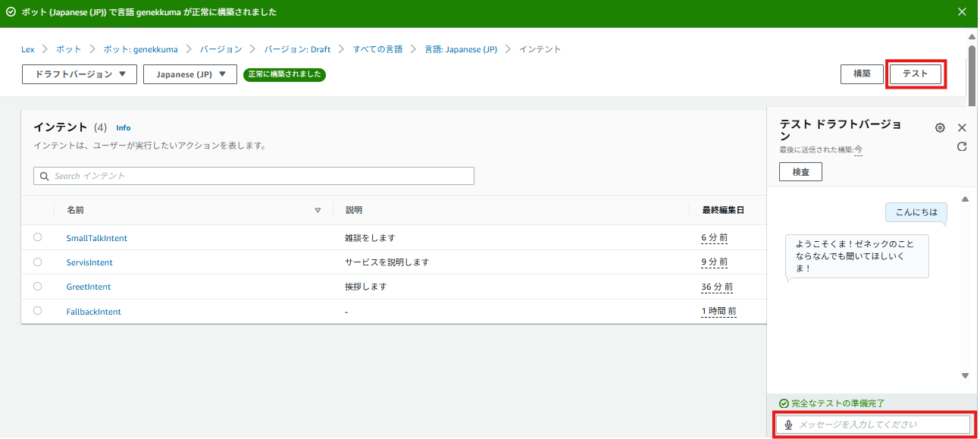Click the こんにちは chat message bubble
The image size is (980, 439).
click(916, 212)
